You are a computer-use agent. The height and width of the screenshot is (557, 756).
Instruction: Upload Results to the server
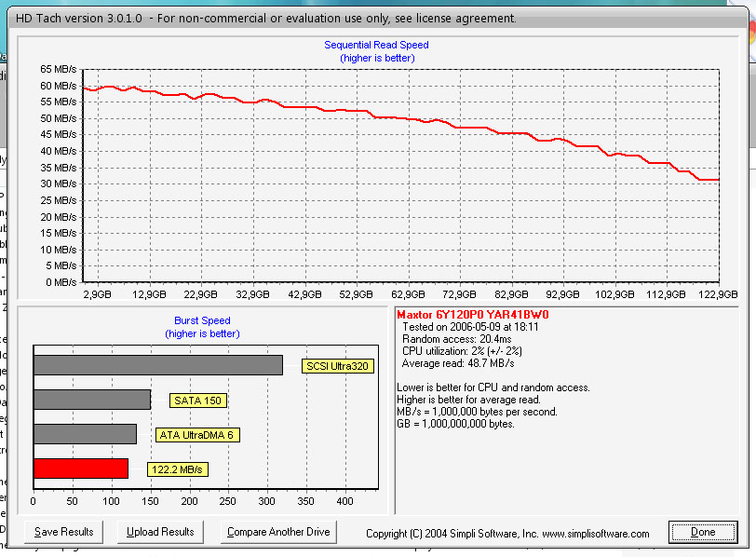(x=160, y=532)
